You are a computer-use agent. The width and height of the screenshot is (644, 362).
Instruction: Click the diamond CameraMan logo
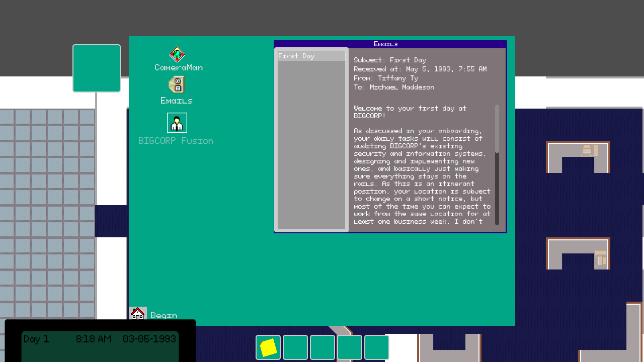[177, 53]
